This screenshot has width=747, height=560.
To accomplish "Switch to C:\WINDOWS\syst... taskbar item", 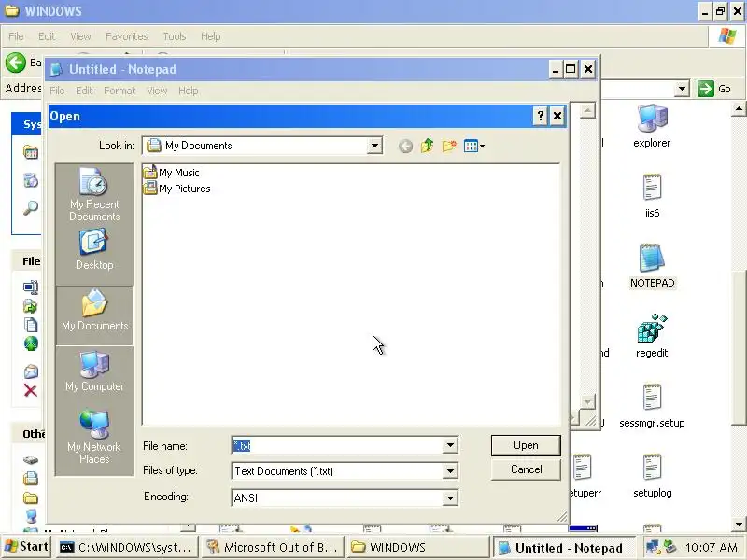I will pyautogui.click(x=127, y=547).
